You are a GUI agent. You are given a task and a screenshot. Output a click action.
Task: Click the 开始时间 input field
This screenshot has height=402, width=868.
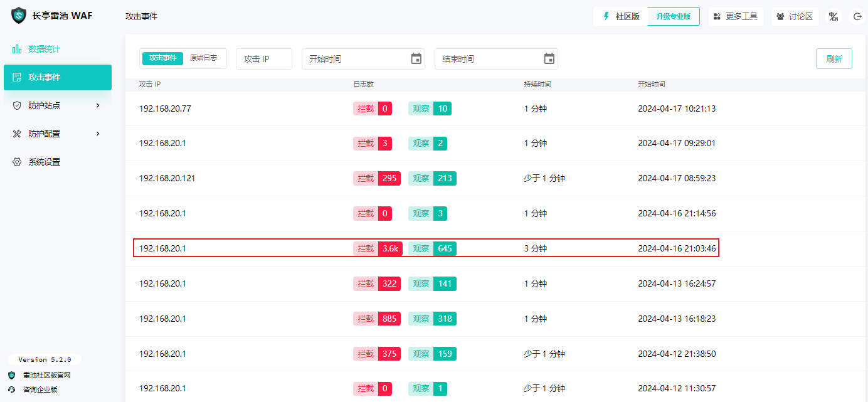[x=363, y=58]
